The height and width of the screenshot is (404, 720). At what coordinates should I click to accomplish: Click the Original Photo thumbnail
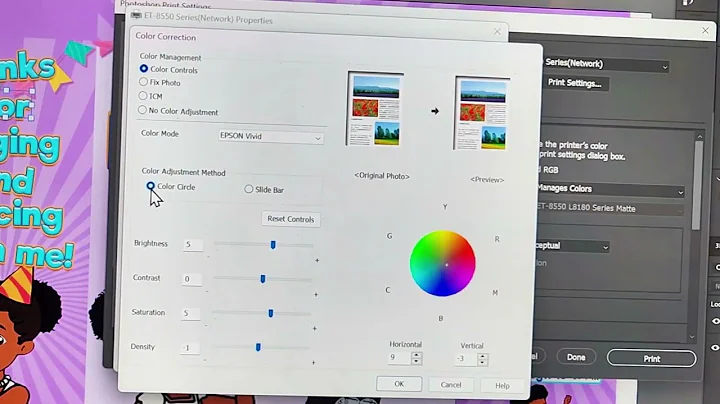[x=375, y=109]
